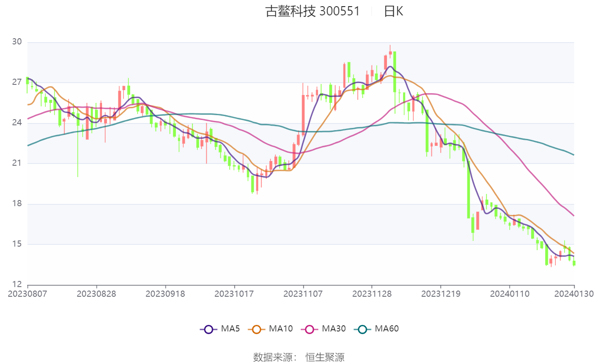Toggle the MA30 legend series
Screen dimensions: 598x364
(323, 329)
